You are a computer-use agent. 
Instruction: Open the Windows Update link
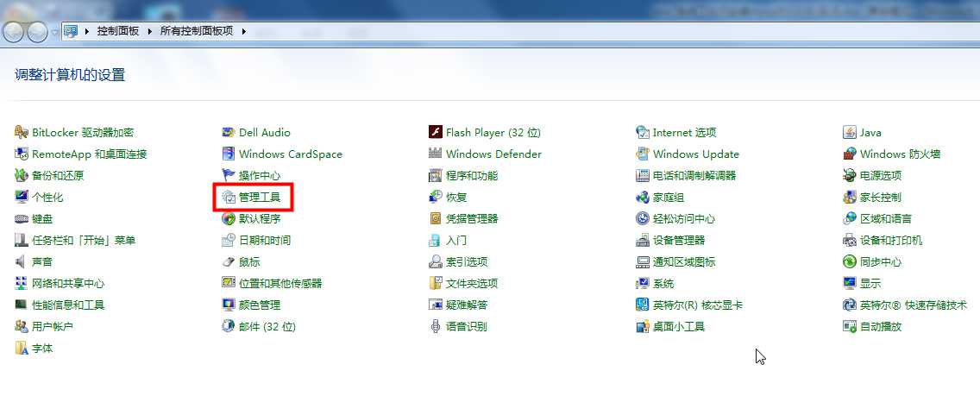695,154
